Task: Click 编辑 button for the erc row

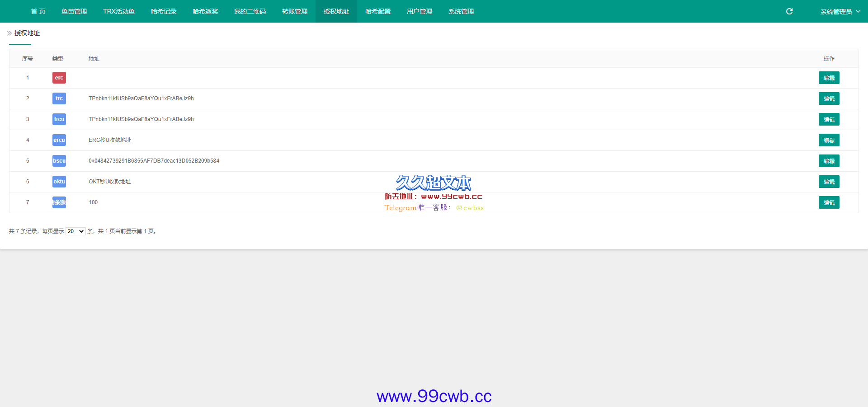Action: [x=829, y=78]
